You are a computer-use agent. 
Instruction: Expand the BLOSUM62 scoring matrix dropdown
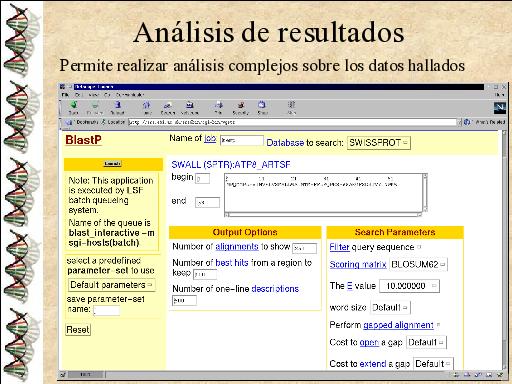(x=418, y=264)
